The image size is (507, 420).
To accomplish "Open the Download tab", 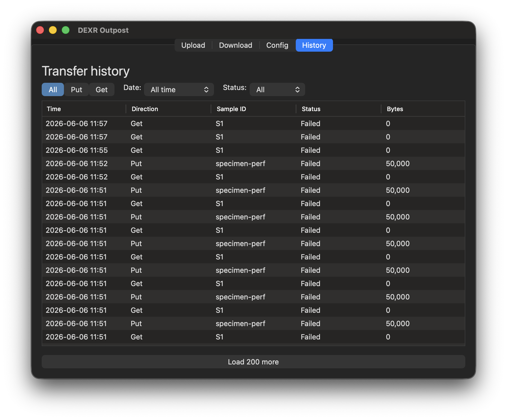I will tap(236, 45).
